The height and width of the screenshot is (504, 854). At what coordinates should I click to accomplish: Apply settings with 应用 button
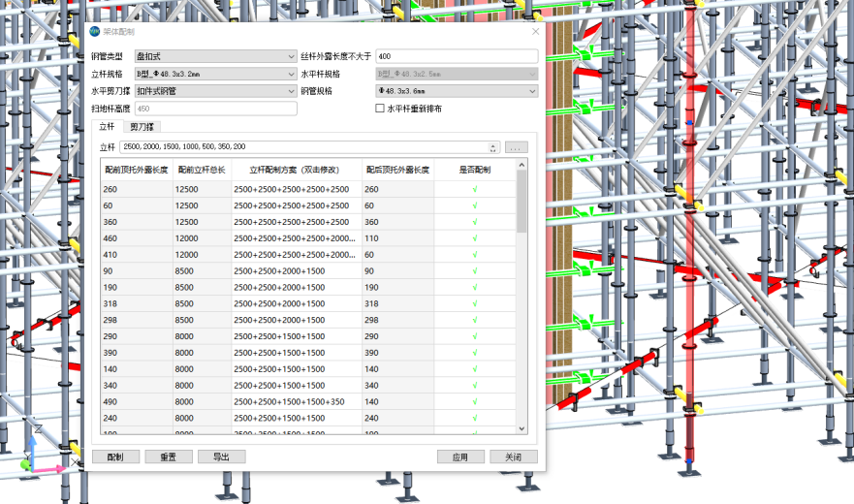tap(460, 457)
